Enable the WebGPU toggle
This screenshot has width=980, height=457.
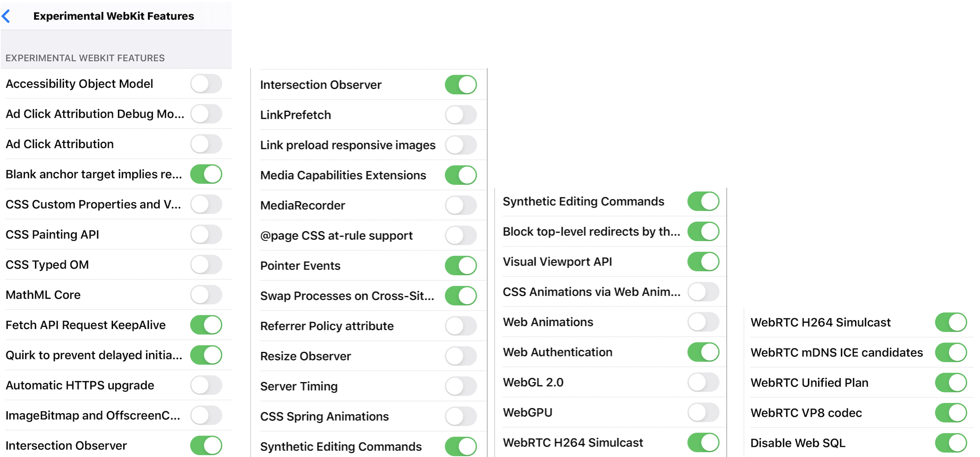coord(703,412)
